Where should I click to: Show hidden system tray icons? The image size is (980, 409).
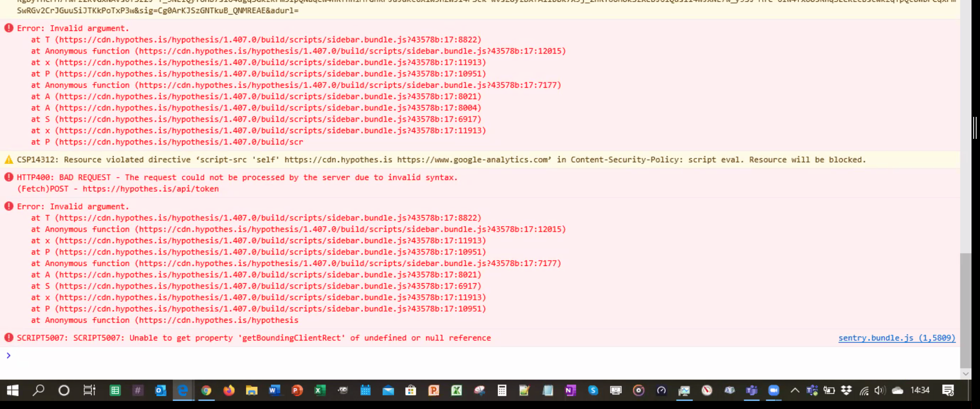pos(795,390)
